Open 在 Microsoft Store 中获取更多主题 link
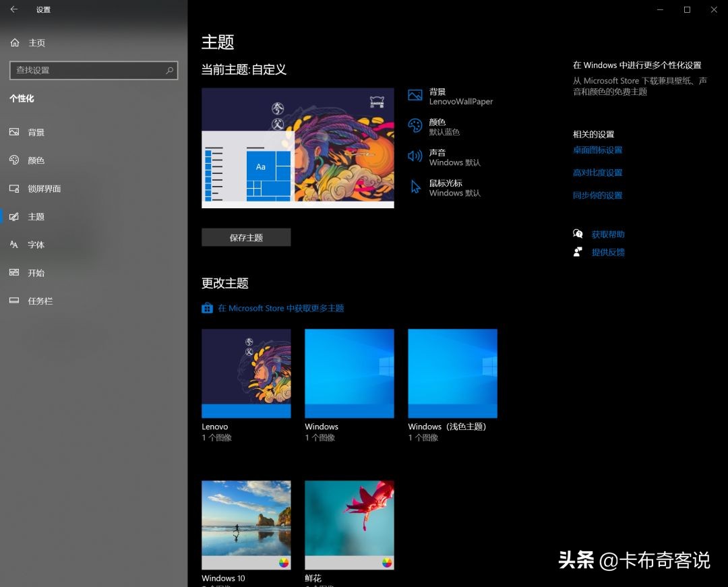Screen dimensions: 728x587 [281, 308]
